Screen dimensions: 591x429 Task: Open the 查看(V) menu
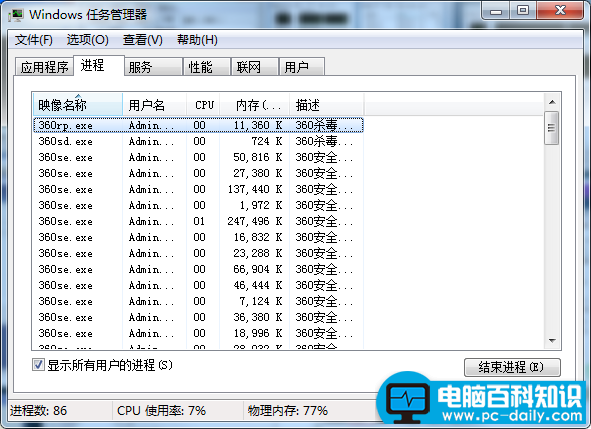point(142,40)
